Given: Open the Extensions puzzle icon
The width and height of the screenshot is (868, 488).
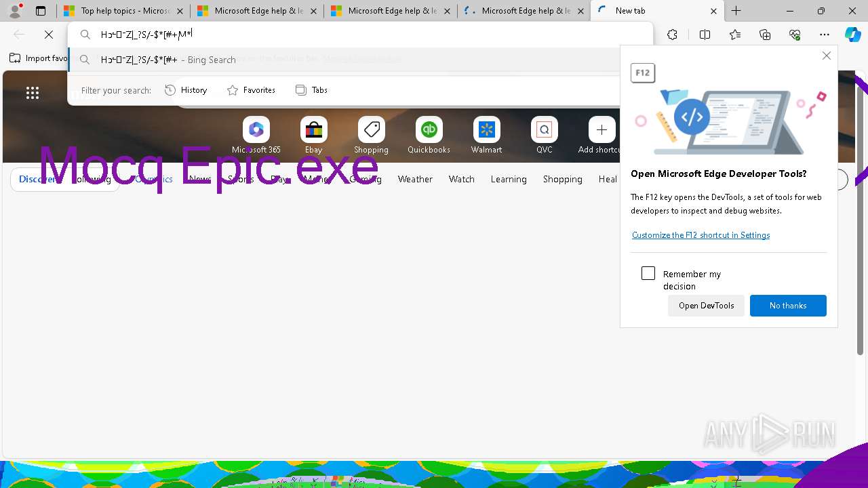Looking at the screenshot, I should 672,35.
